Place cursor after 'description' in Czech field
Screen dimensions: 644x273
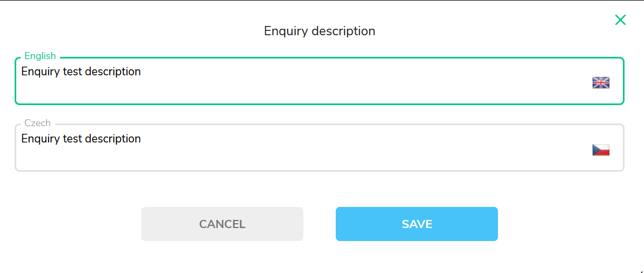click(141, 139)
